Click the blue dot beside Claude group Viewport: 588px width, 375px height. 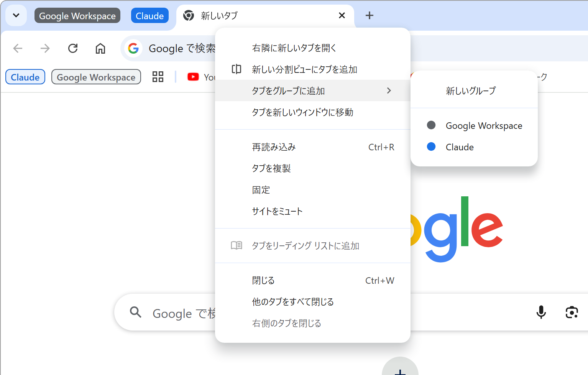tap(431, 146)
